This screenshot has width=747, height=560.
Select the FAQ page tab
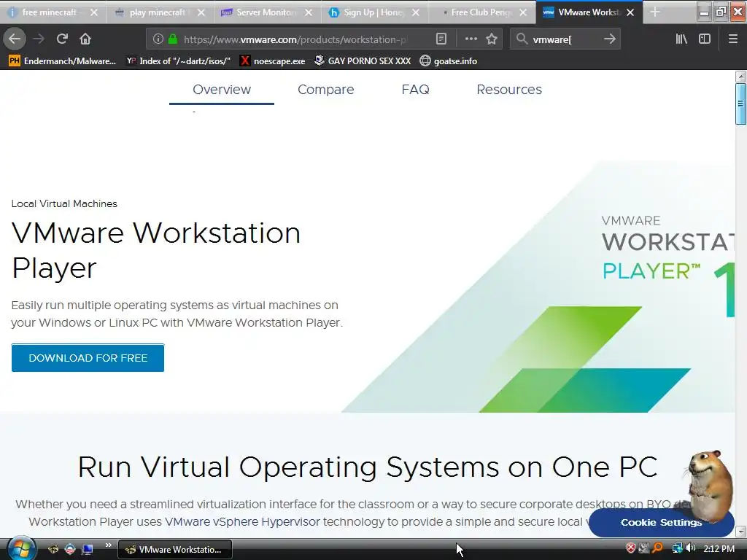tap(415, 90)
